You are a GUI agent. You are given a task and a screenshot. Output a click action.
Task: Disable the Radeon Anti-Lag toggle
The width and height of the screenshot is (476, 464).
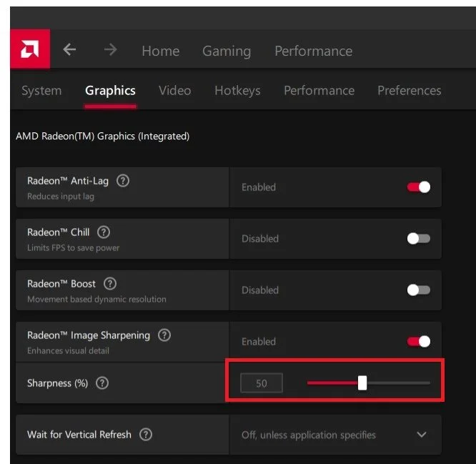point(419,187)
